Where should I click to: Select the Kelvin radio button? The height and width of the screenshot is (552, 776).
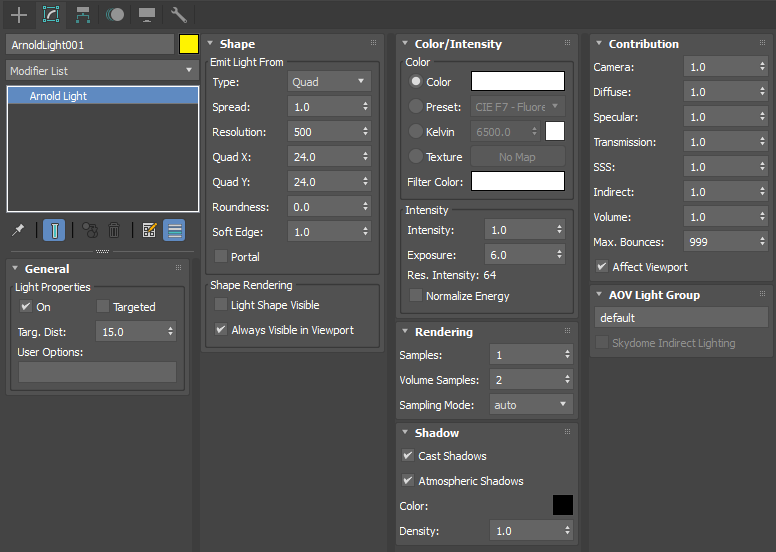(416, 131)
